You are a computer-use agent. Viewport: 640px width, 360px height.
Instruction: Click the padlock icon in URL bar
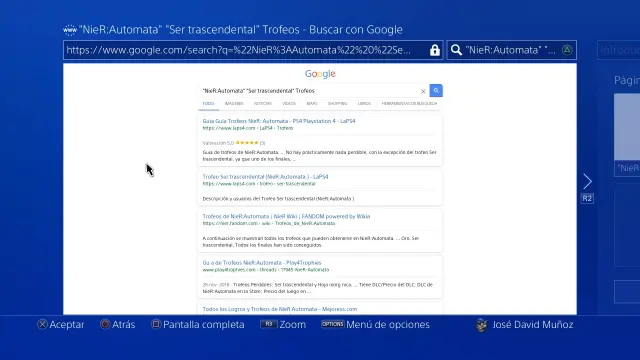coord(435,50)
